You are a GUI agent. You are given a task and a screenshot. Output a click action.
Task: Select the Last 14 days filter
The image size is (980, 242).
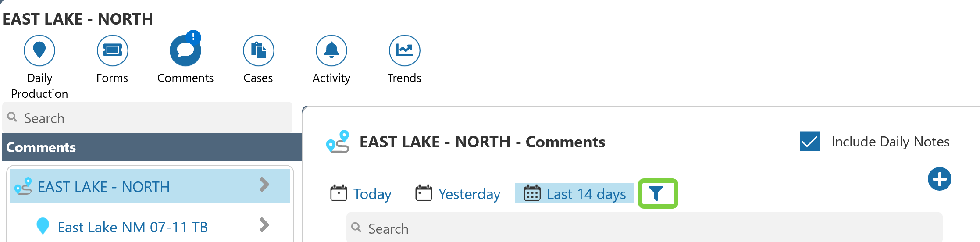[575, 193]
